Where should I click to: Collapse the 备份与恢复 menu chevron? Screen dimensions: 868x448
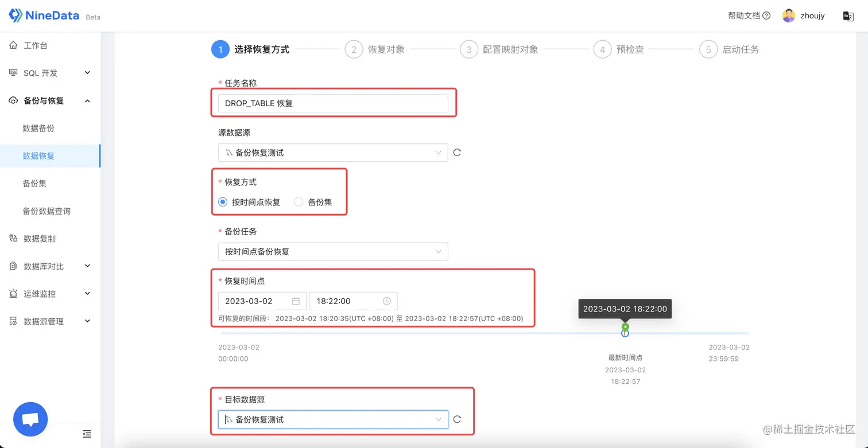point(87,100)
